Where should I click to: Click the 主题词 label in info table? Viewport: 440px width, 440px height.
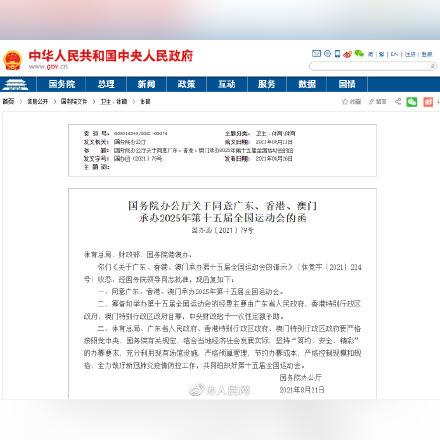pos(96,167)
